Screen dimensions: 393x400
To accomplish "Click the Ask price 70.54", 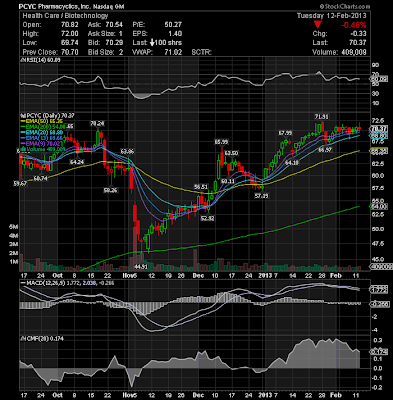I will [114, 25].
